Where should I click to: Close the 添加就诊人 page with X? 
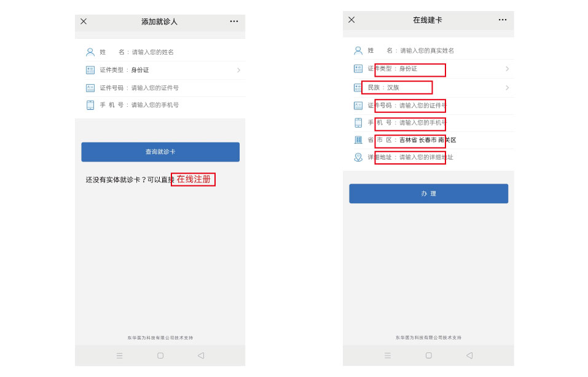[84, 21]
